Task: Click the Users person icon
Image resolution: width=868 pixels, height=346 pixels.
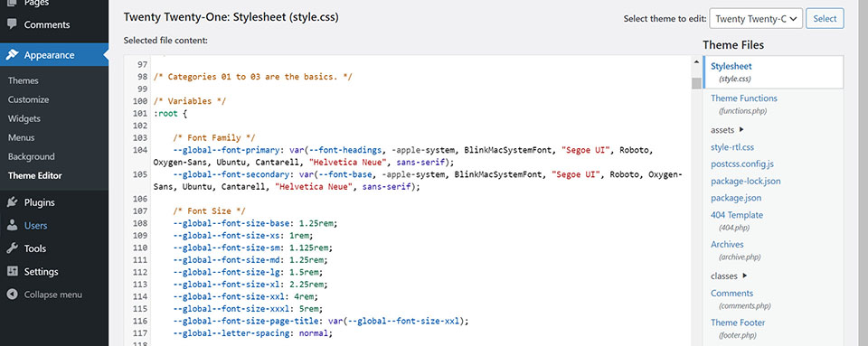Action: pyautogui.click(x=12, y=226)
